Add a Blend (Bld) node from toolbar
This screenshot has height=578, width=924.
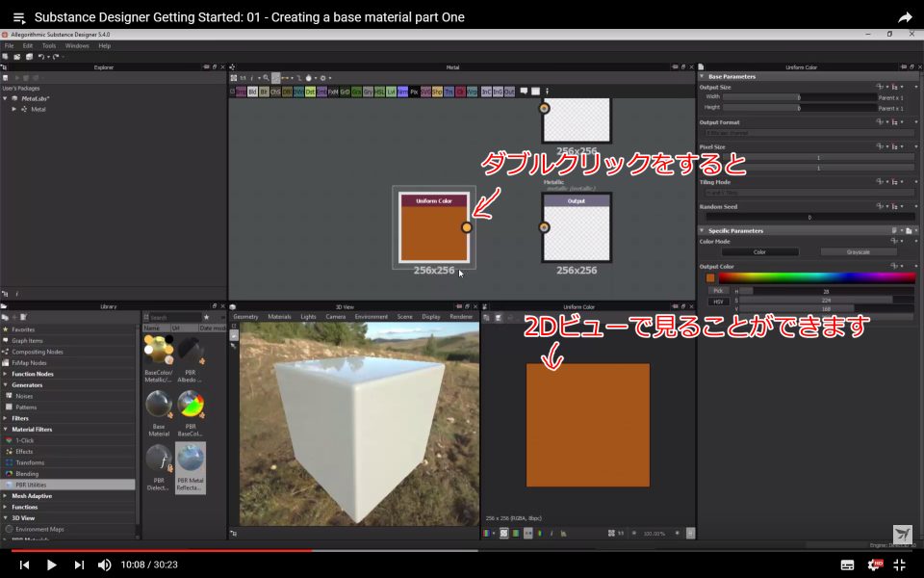coord(252,92)
